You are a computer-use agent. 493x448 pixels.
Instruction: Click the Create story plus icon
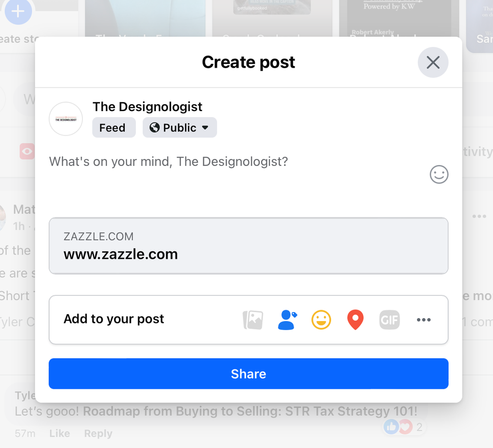coord(18,11)
